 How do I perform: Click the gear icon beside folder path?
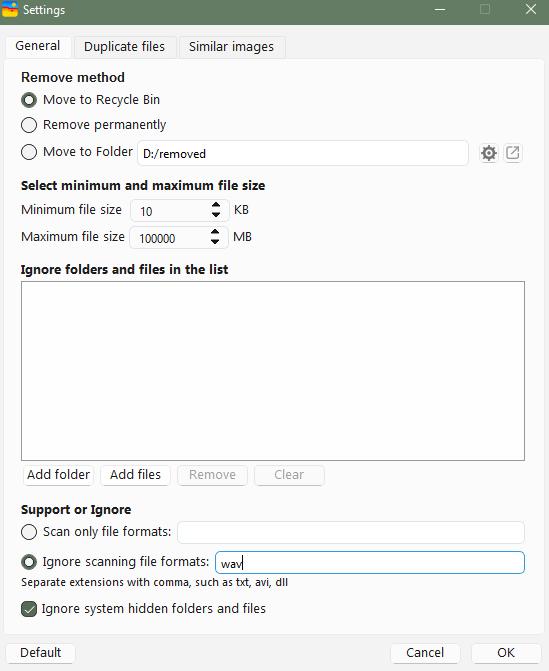[x=489, y=153]
